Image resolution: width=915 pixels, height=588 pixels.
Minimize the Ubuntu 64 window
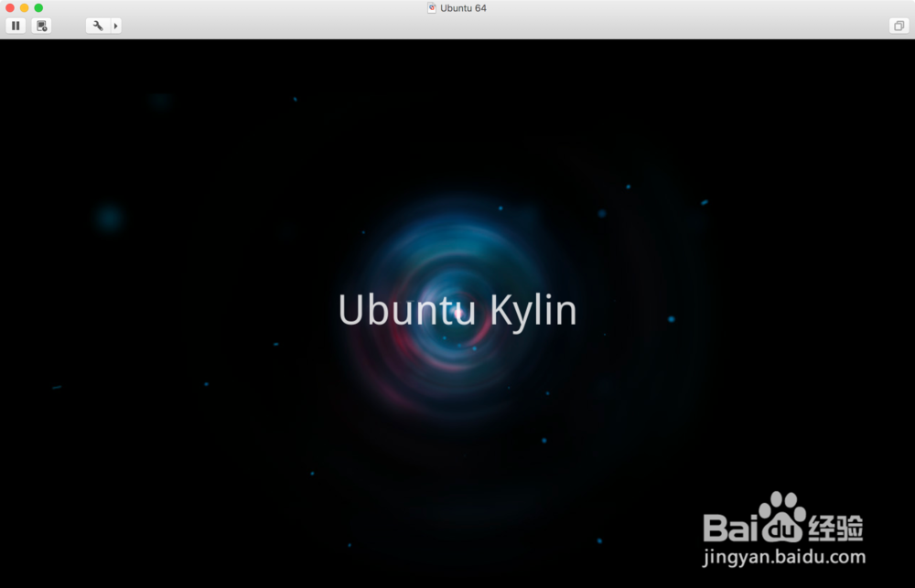(x=24, y=7)
